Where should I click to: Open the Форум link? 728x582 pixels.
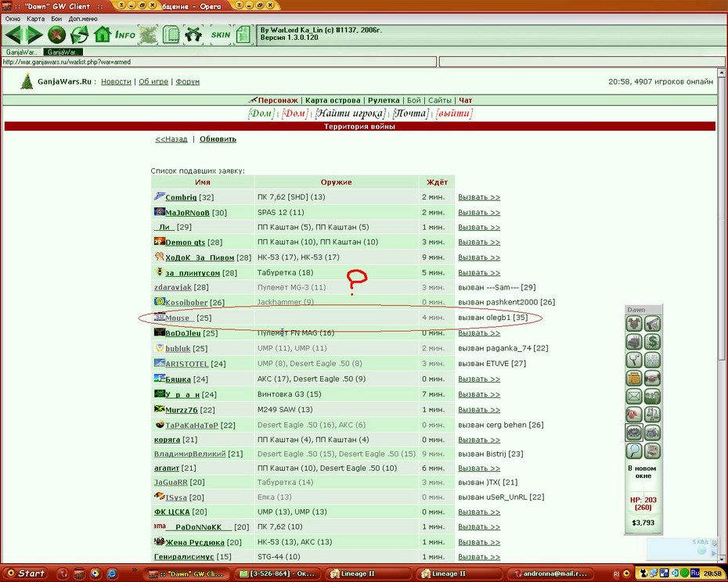188,81
